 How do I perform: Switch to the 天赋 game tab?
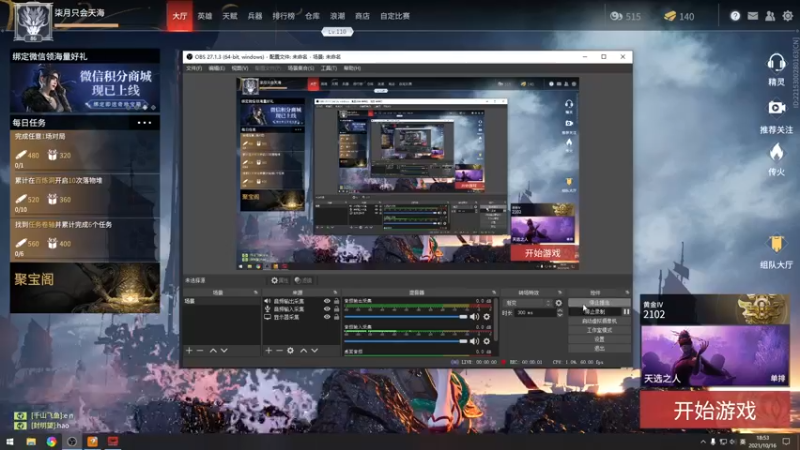(230, 16)
